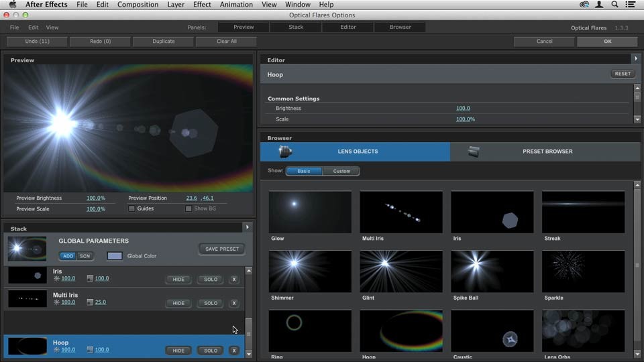Add the Shimmer lens object
Image resolution: width=644 pixels, height=362 pixels.
pyautogui.click(x=310, y=271)
